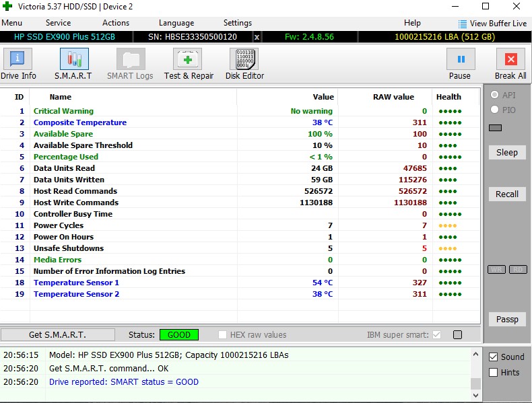
Task: Click the small gray indicator below PIO
Action: coord(495,128)
